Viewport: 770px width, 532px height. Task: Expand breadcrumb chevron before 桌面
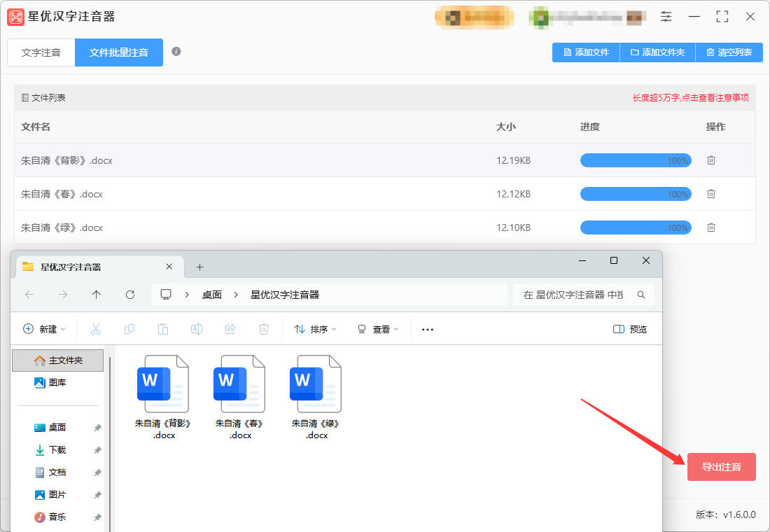(187, 295)
